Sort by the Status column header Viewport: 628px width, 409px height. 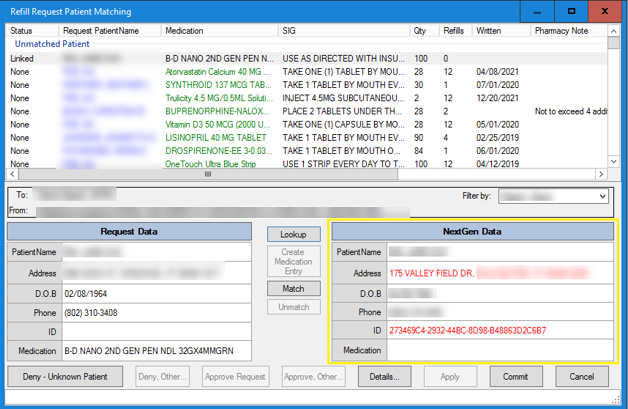point(32,31)
